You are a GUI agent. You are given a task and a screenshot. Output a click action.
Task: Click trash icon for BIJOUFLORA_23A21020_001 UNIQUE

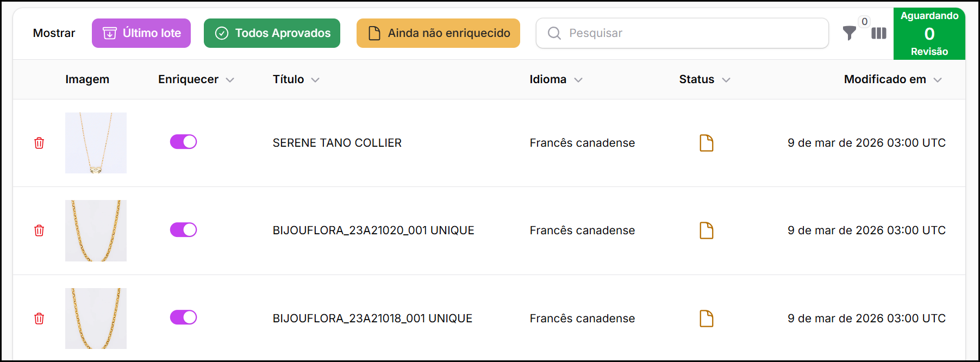point(39,230)
